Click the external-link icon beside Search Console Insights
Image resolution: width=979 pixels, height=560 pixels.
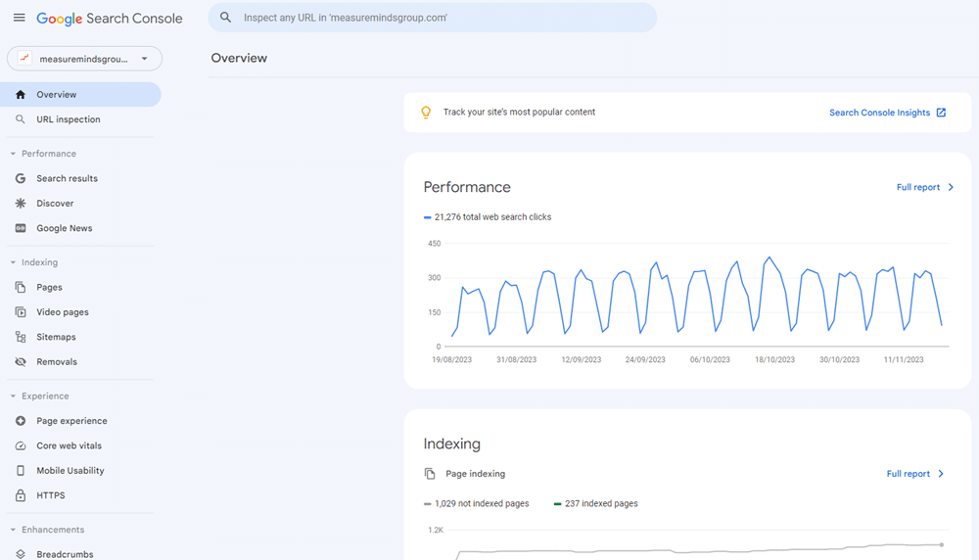point(941,113)
